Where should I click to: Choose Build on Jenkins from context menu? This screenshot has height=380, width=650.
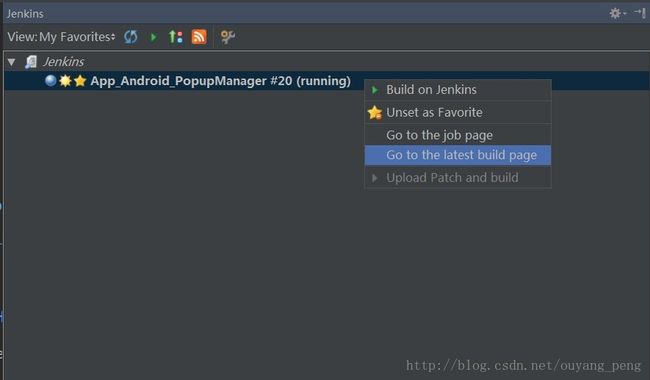pos(458,90)
